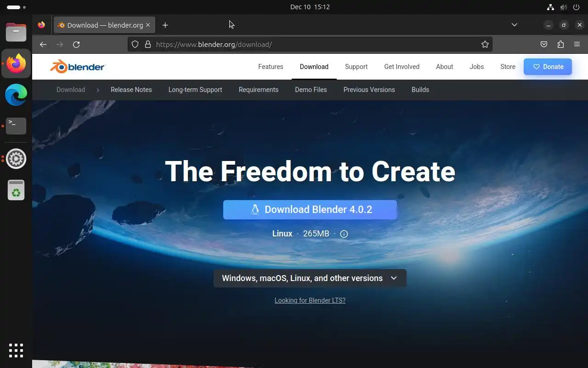Open Long-term Support in sub-navigation
588x368 pixels.
coord(195,90)
